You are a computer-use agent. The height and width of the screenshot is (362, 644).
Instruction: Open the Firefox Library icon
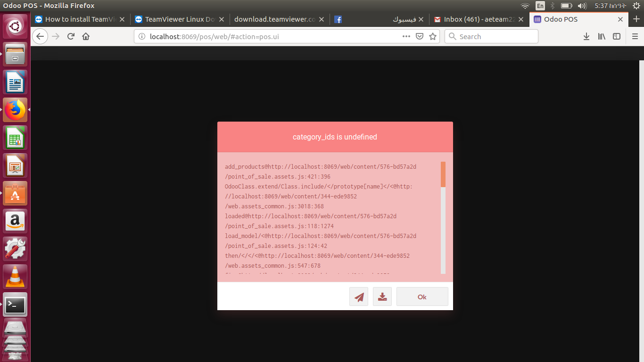tap(601, 36)
